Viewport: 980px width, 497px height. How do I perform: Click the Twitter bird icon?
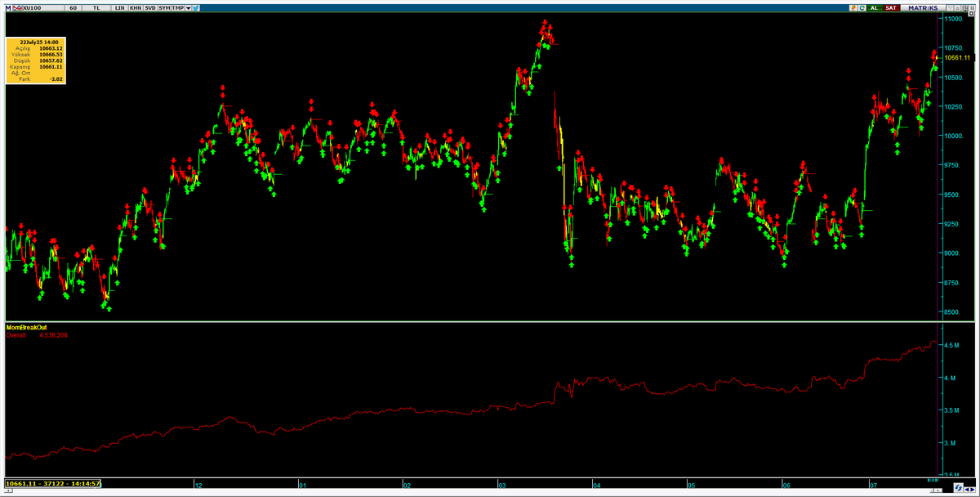196,8
